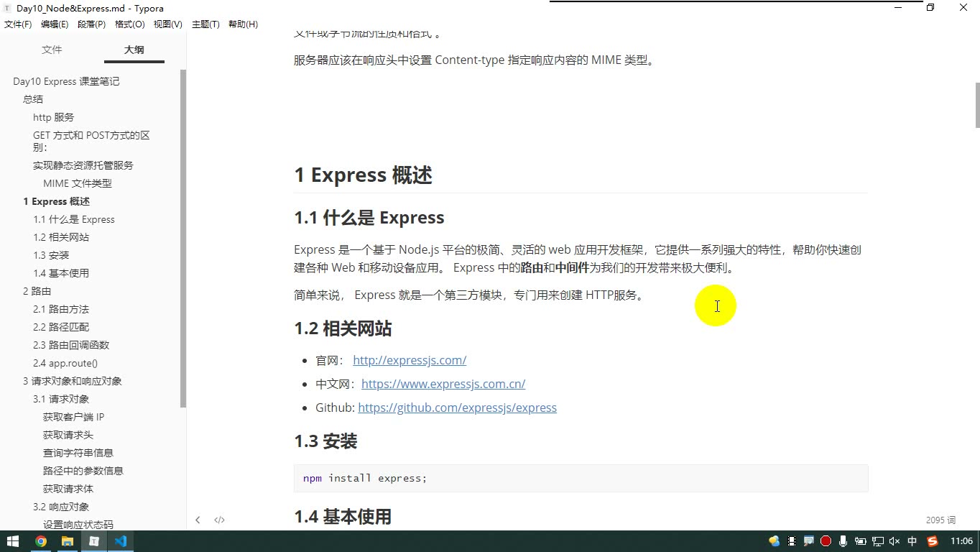Open the 编辑(E) menu

pyautogui.click(x=55, y=24)
